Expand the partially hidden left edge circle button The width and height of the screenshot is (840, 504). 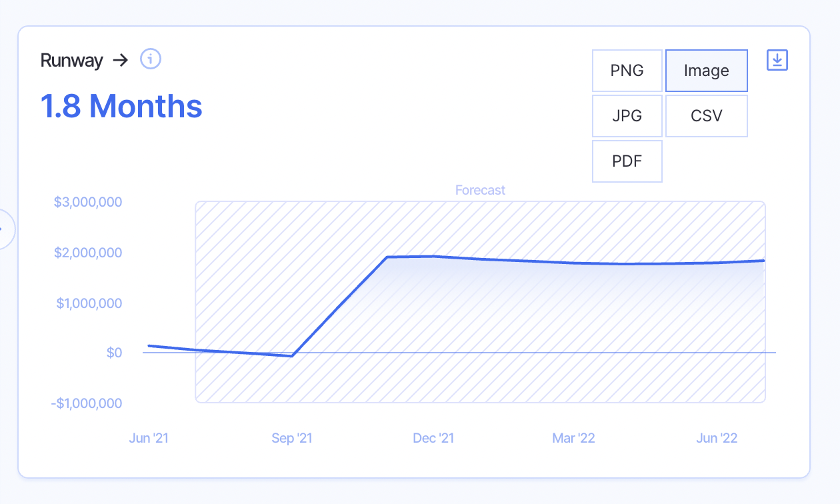click(x=4, y=229)
